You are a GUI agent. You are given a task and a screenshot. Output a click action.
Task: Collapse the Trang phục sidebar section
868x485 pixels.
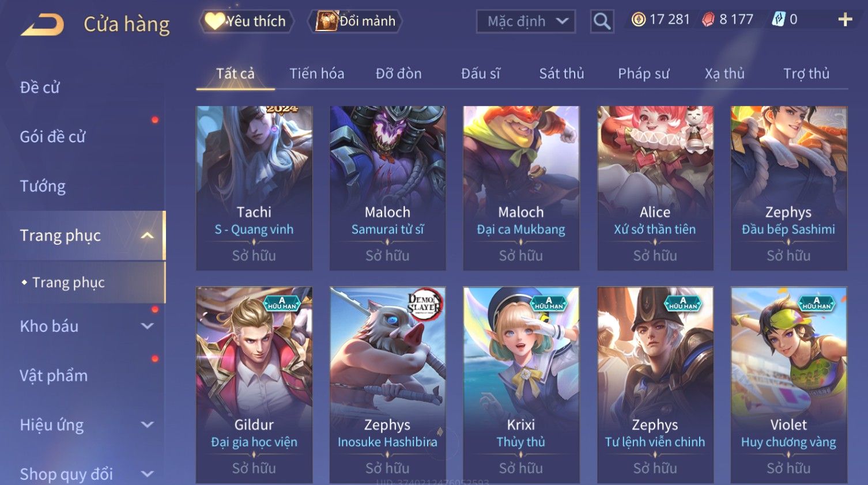pos(148,236)
